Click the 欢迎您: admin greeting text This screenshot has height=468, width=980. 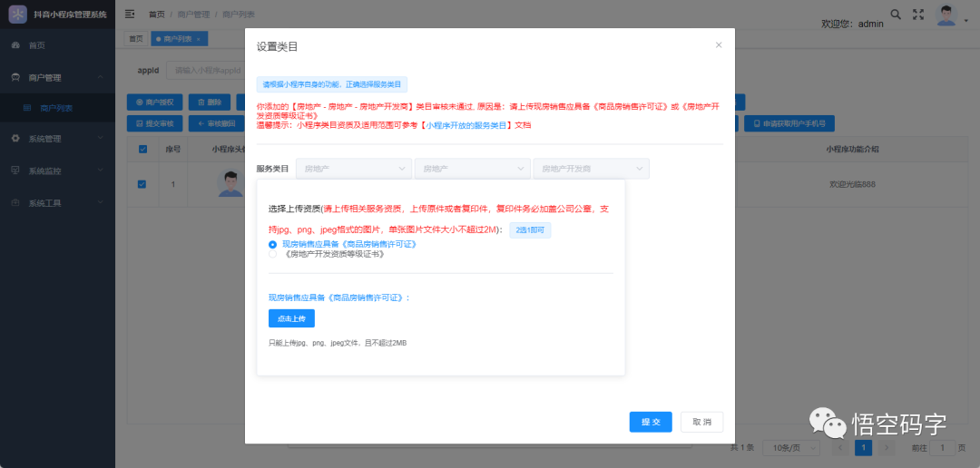852,24
